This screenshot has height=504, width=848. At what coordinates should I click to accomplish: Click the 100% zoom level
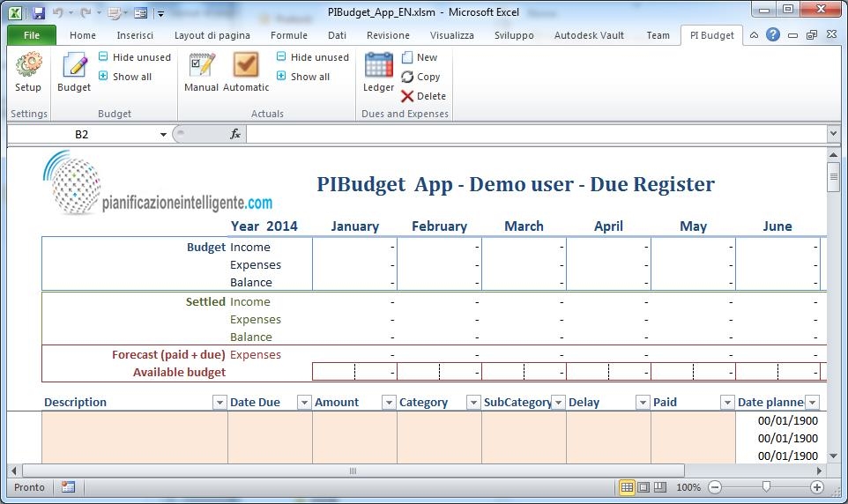click(x=688, y=487)
